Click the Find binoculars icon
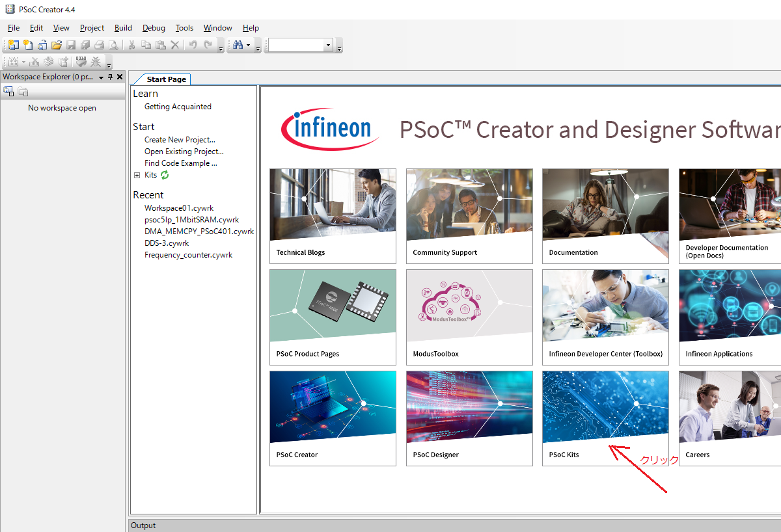This screenshot has height=532, width=781. click(238, 45)
